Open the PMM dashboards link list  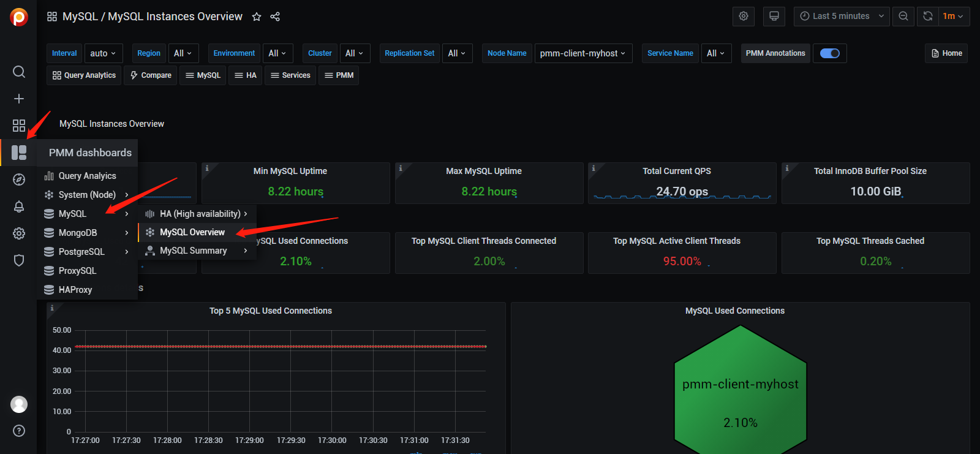(x=339, y=75)
